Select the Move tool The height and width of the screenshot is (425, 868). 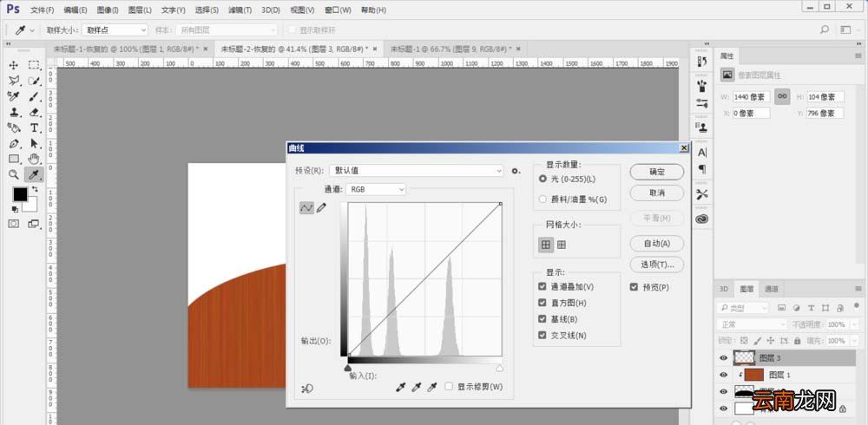point(14,65)
